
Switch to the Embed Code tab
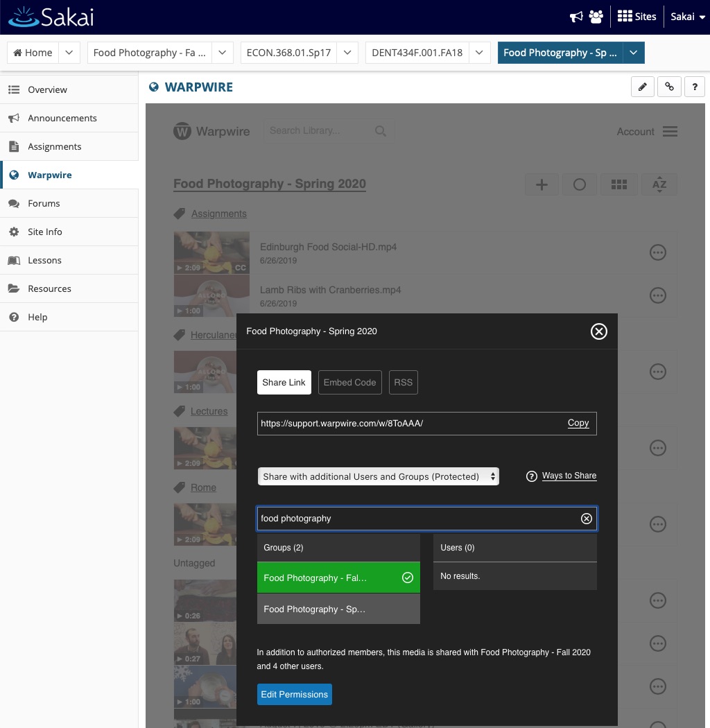350,383
